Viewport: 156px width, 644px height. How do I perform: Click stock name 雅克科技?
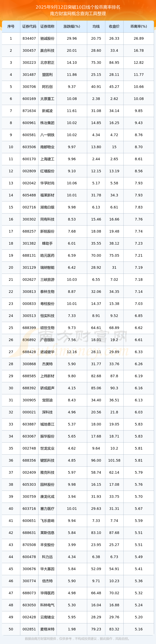(47, 472)
